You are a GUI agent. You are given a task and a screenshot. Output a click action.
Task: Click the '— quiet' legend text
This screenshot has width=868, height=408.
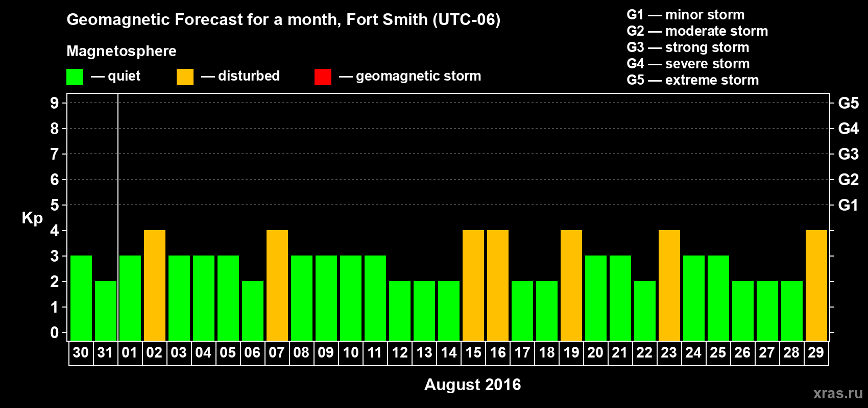[115, 76]
